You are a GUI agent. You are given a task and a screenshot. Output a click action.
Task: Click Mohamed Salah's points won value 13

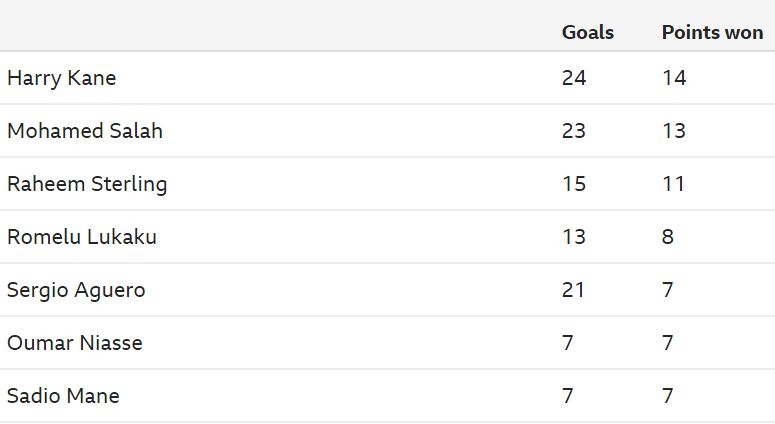pyautogui.click(x=674, y=131)
